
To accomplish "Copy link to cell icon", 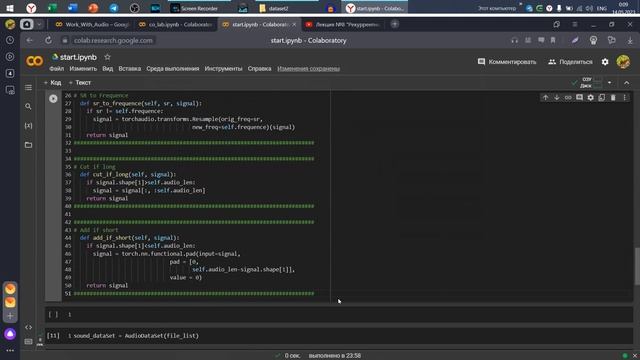I will [568, 98].
